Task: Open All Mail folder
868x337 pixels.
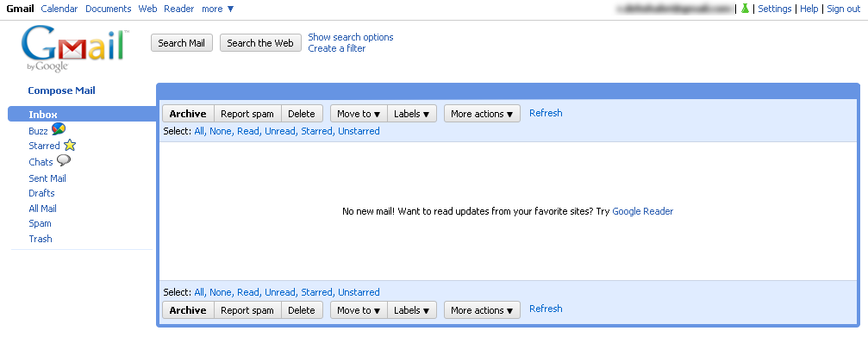Action: (42, 209)
